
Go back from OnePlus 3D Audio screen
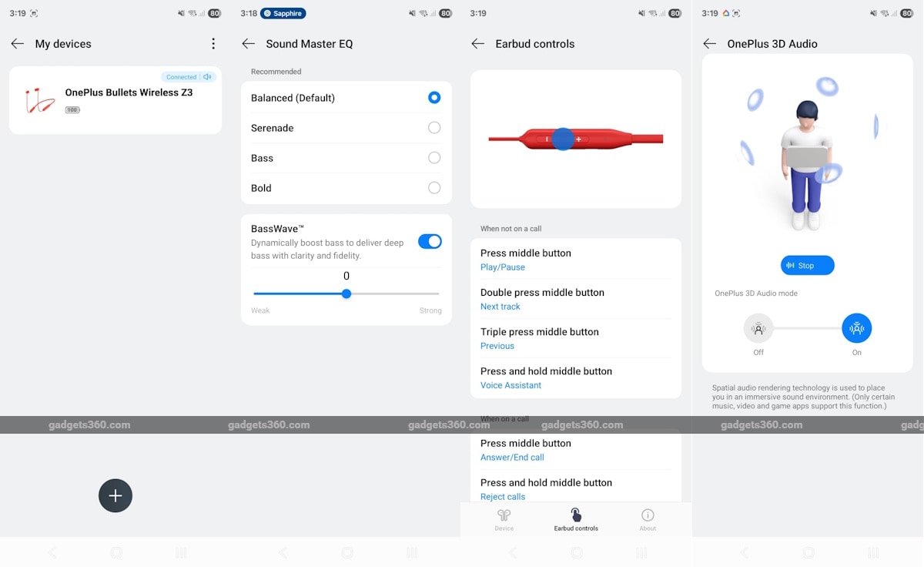tap(709, 44)
